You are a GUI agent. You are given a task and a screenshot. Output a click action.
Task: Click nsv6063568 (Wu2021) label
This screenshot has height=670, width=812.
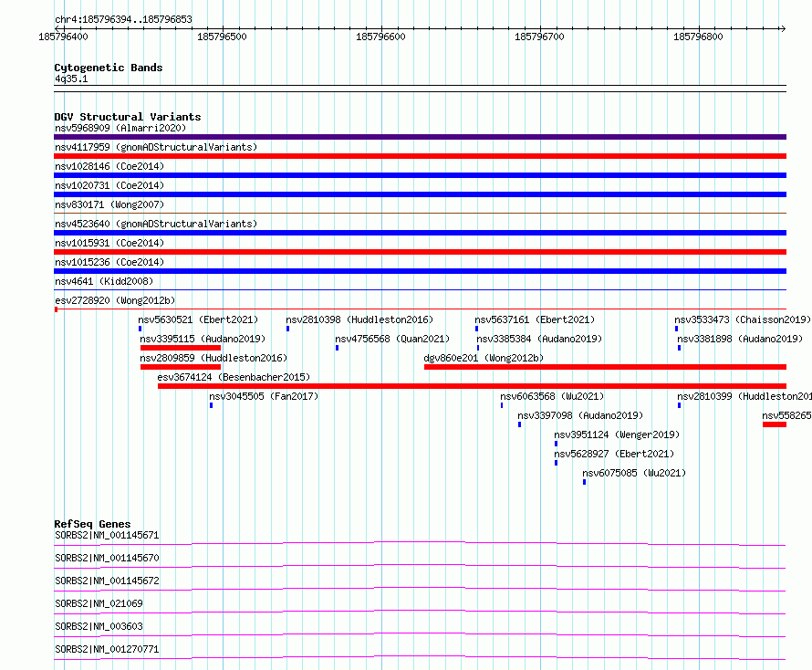(552, 396)
